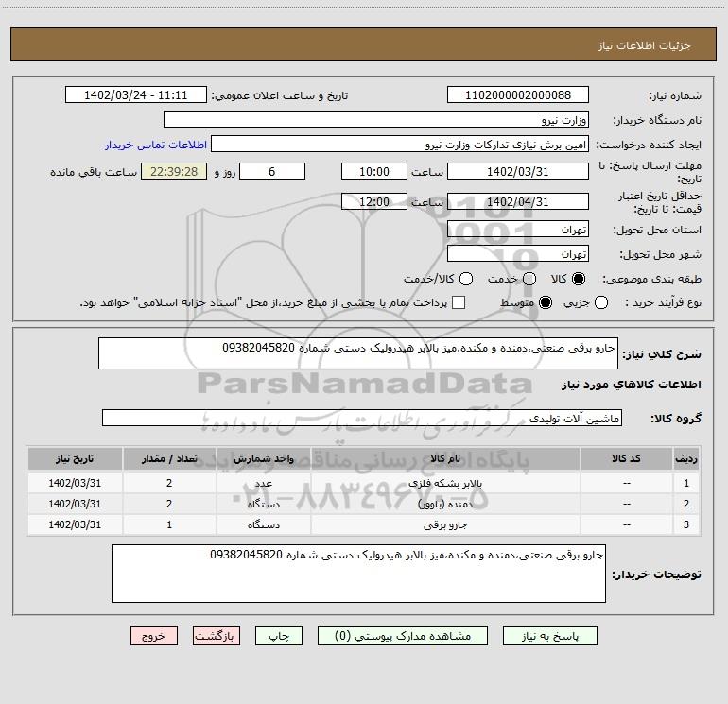Click the request creator name field
728x704 pixels.
click(x=400, y=145)
